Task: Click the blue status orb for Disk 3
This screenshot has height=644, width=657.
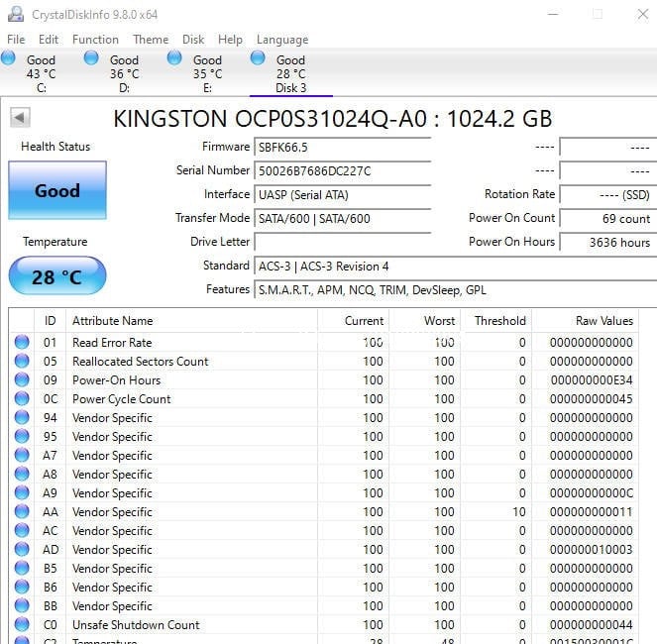Action: pos(258,57)
